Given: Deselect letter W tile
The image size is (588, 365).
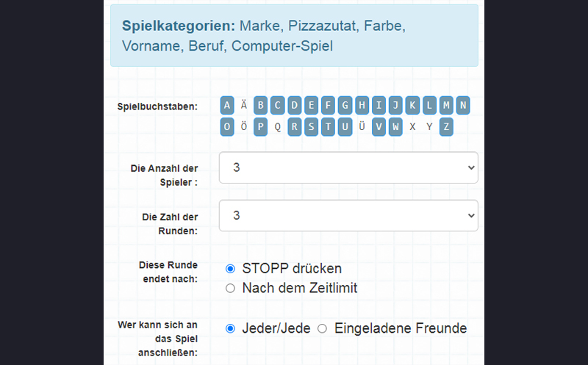Looking at the screenshot, I should tap(395, 127).
